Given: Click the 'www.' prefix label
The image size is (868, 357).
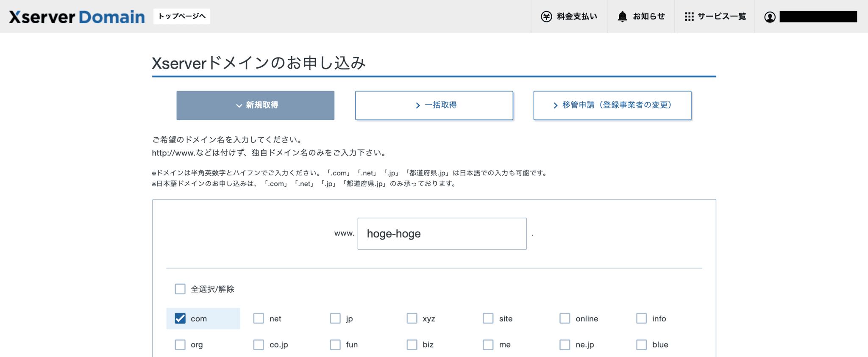Looking at the screenshot, I should (344, 233).
